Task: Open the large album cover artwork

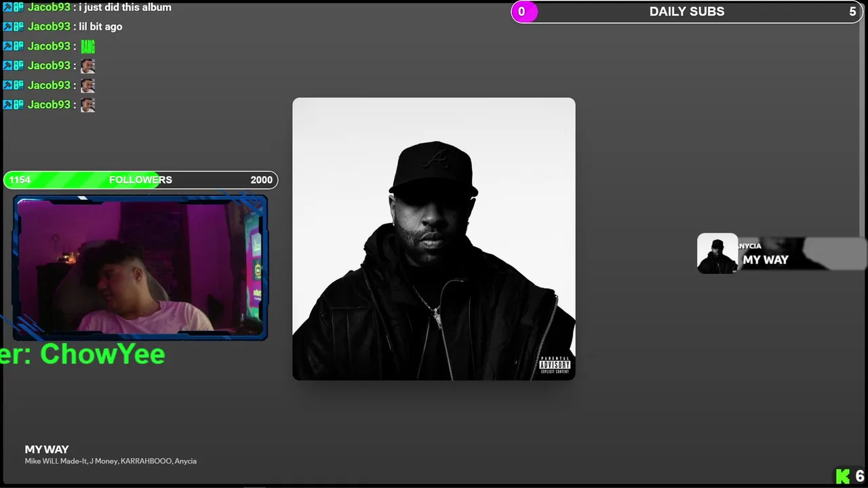Action: pyautogui.click(x=434, y=239)
